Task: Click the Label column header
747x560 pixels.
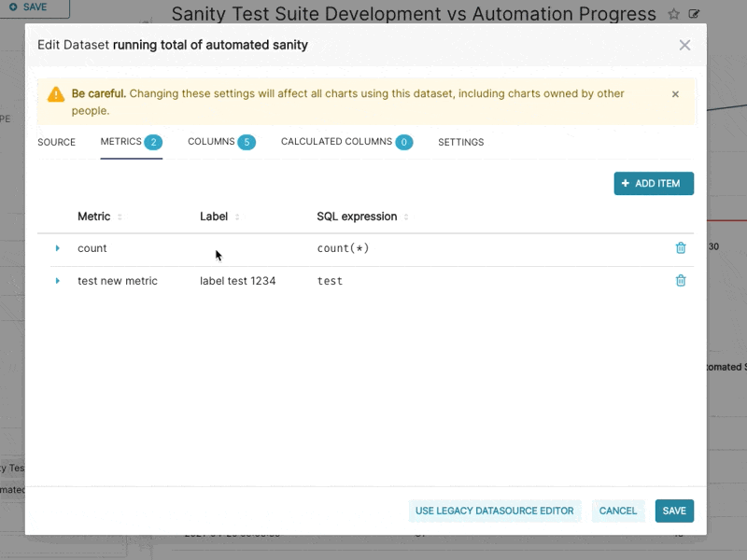Action: [214, 217]
